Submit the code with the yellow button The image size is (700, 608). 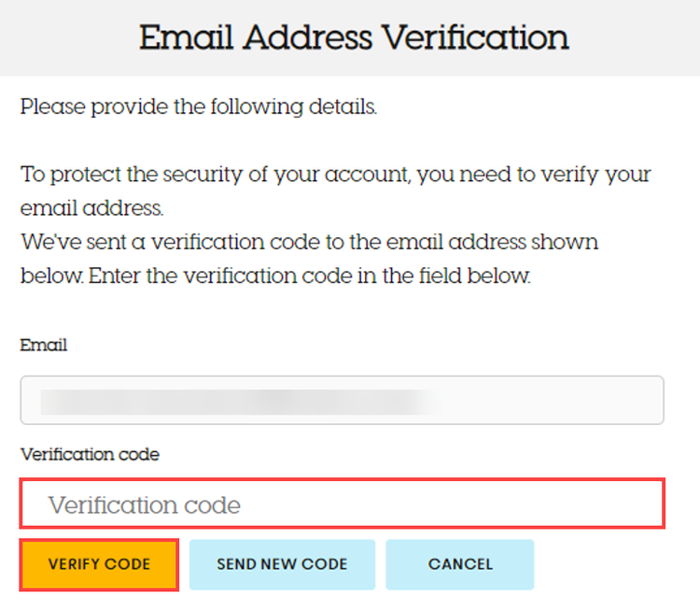[x=99, y=564]
